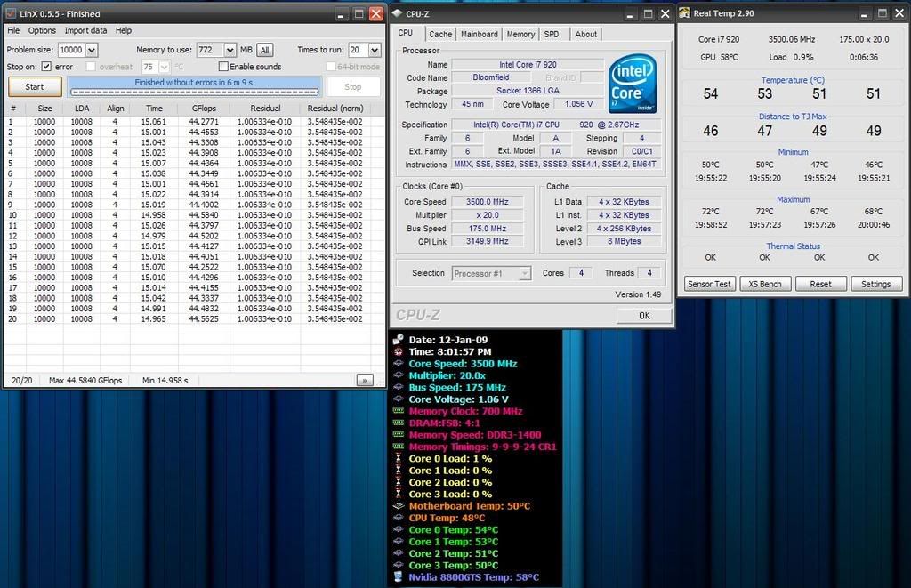Open the Times to run dropdown

pyautogui.click(x=375, y=50)
